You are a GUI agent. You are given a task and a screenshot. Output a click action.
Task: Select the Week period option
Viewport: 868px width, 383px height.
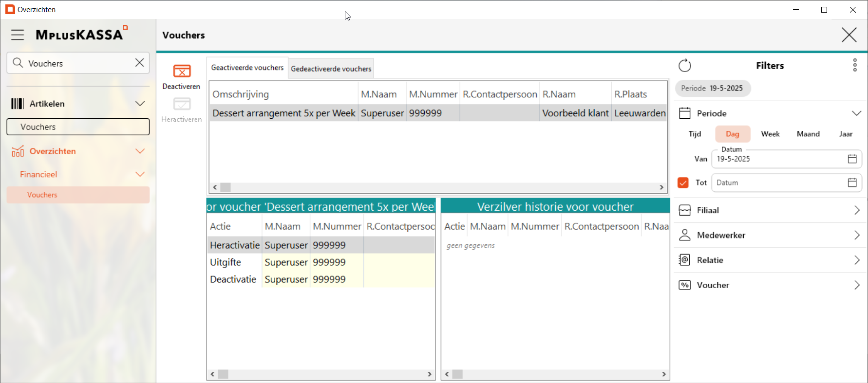click(x=770, y=134)
